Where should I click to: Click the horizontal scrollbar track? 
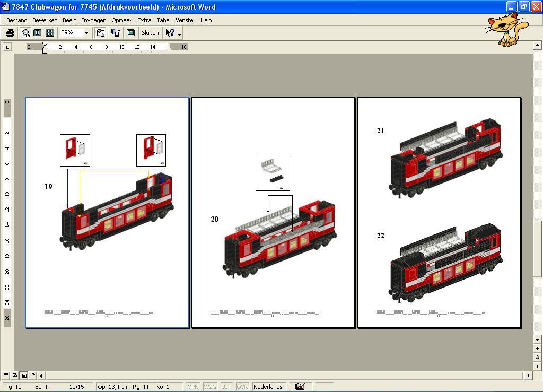click(284, 376)
